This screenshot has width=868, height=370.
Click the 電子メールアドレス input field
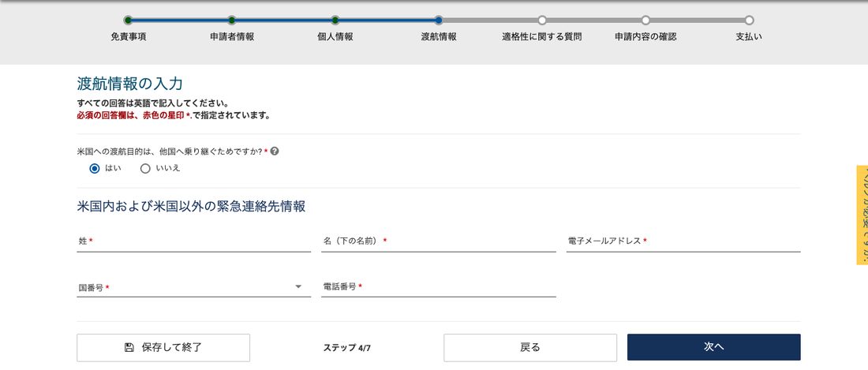point(683,241)
